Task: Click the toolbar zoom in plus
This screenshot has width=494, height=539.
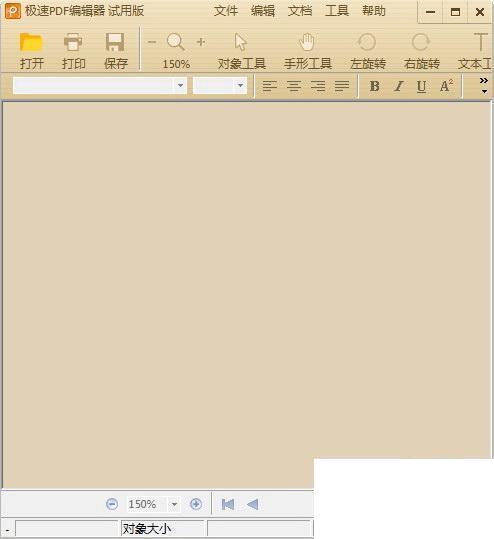Action: (x=201, y=42)
